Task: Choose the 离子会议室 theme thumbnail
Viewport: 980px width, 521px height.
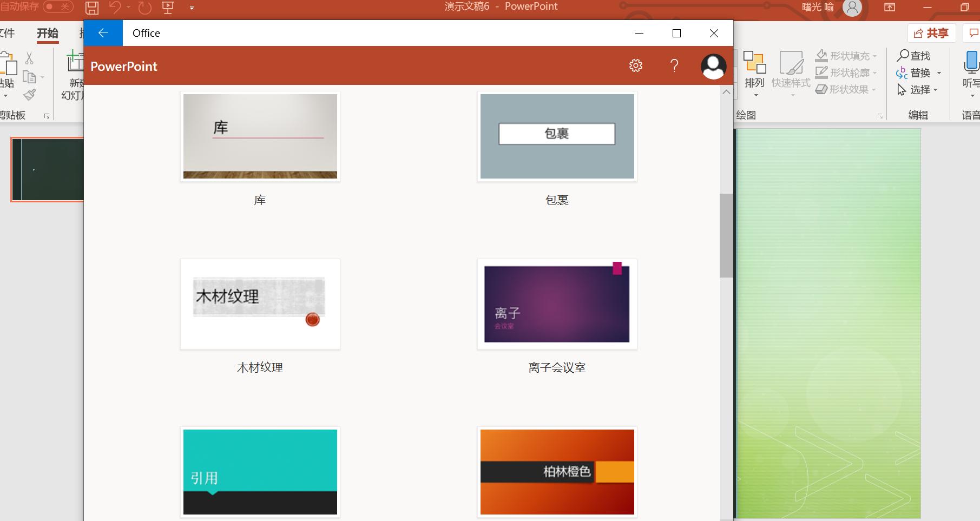Action: tap(557, 304)
